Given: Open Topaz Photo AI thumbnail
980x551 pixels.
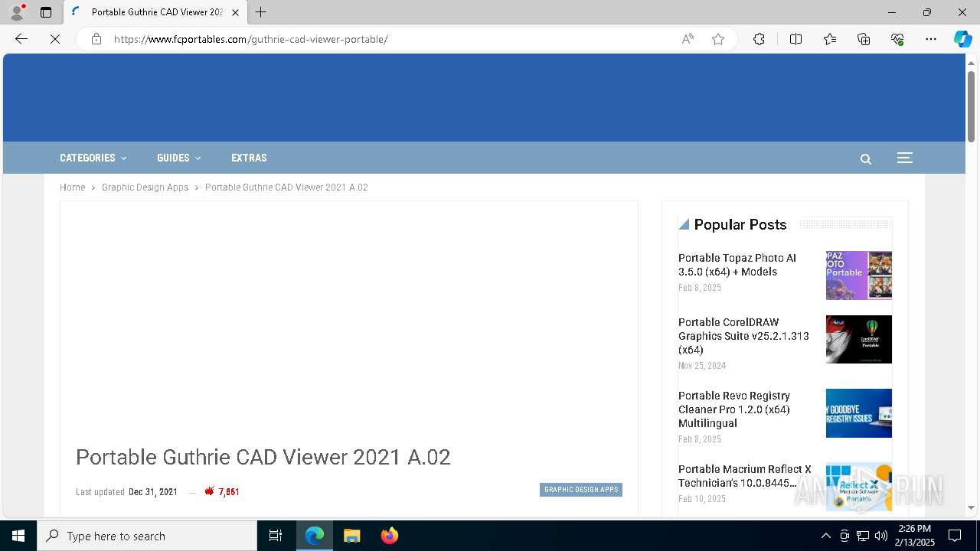Looking at the screenshot, I should pos(859,275).
